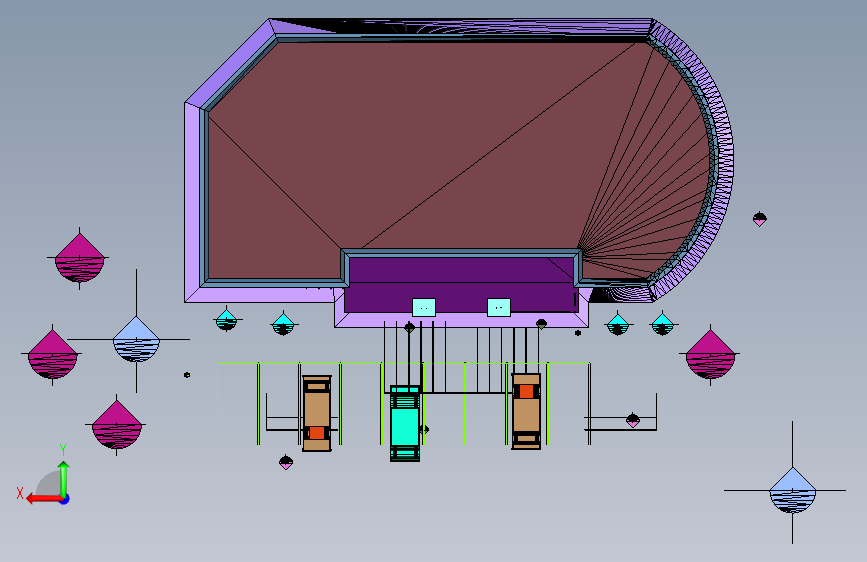The height and width of the screenshot is (562, 867).
Task: Select the light blue tree at the bottom right
Action: pos(792,490)
